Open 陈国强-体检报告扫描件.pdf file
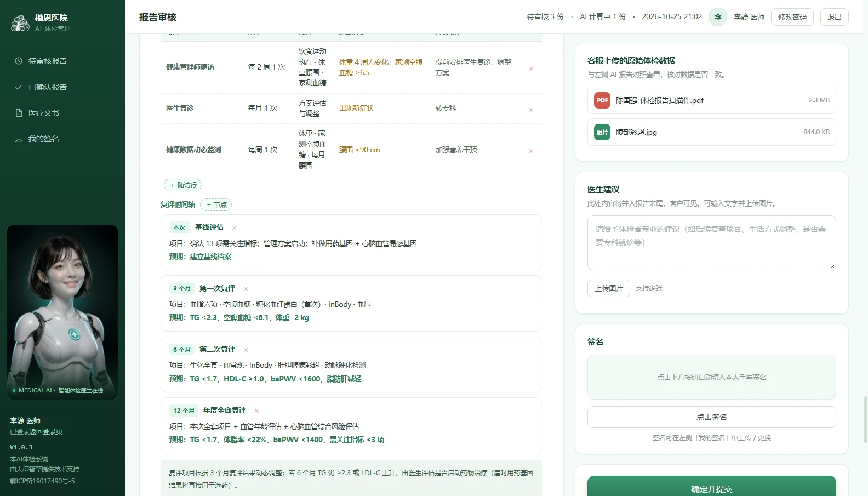Viewport: 868px width, 496px height. coord(712,100)
